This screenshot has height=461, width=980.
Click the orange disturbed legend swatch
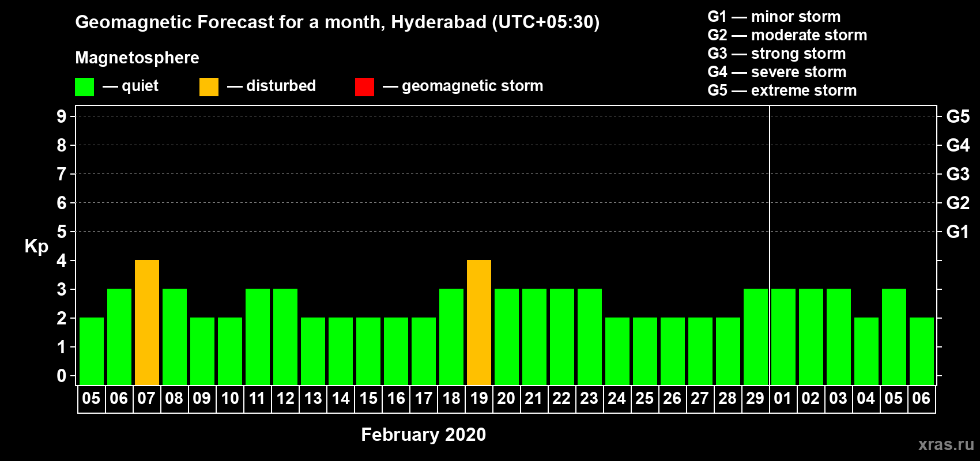209,87
